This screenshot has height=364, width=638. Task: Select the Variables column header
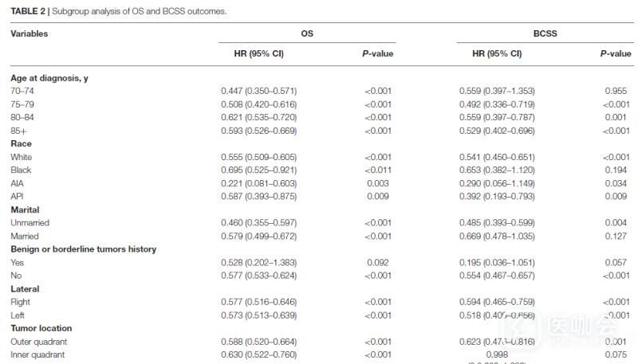pos(30,34)
